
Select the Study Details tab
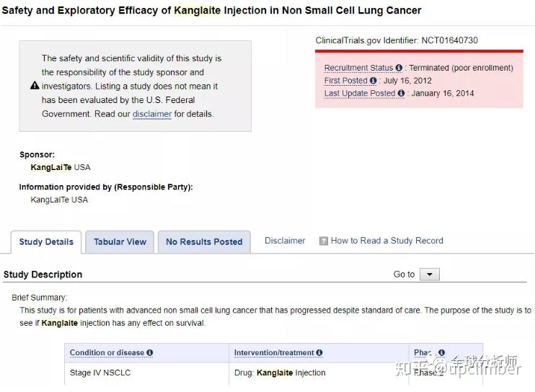pyautogui.click(x=46, y=242)
